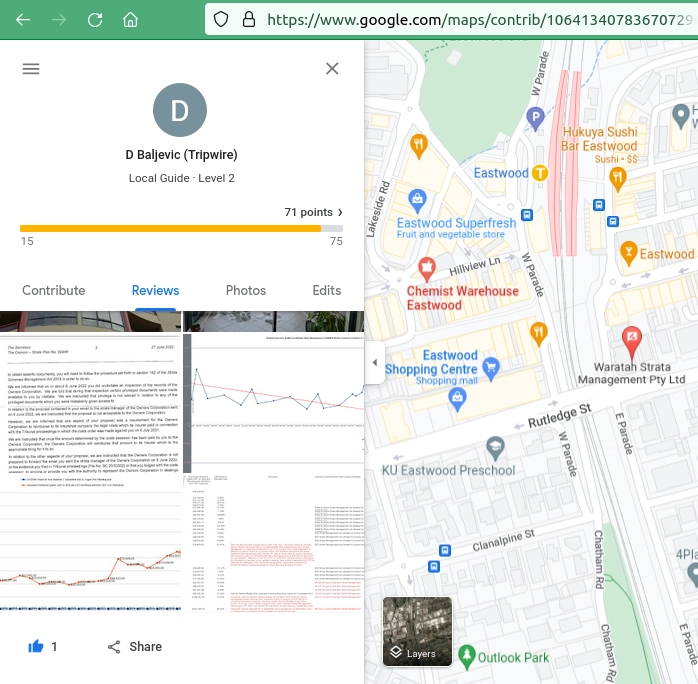The width and height of the screenshot is (698, 684).
Task: Click Waratah Strata Management Pty Ltd label
Action: (632, 373)
